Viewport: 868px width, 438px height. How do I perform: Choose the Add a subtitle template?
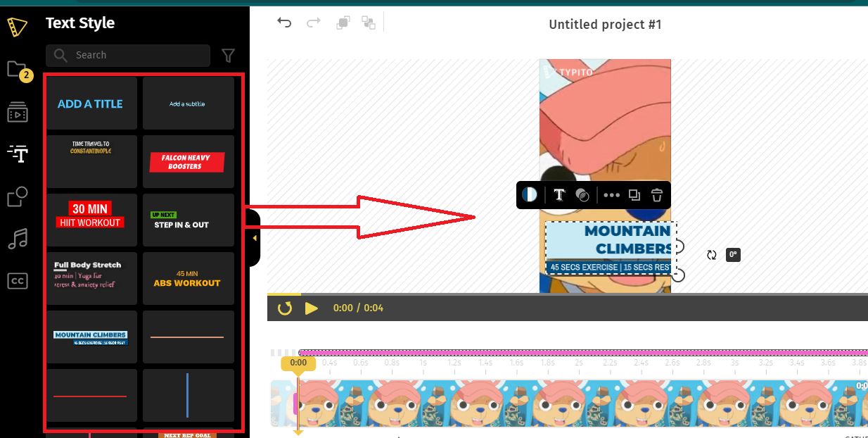pos(188,104)
